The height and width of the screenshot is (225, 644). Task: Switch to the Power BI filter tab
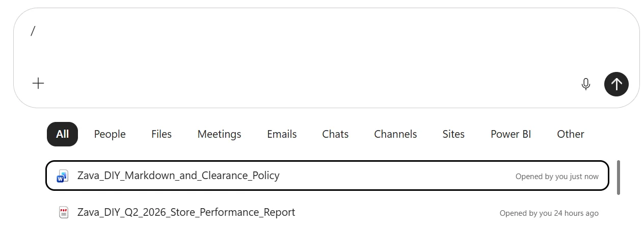[511, 134]
